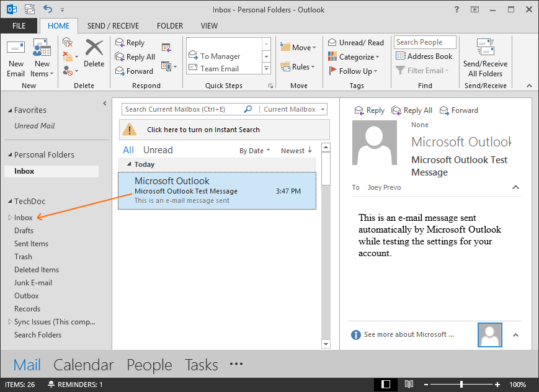This screenshot has width=539, height=392.
Task: Click the search magnifier icon
Action: (248, 109)
